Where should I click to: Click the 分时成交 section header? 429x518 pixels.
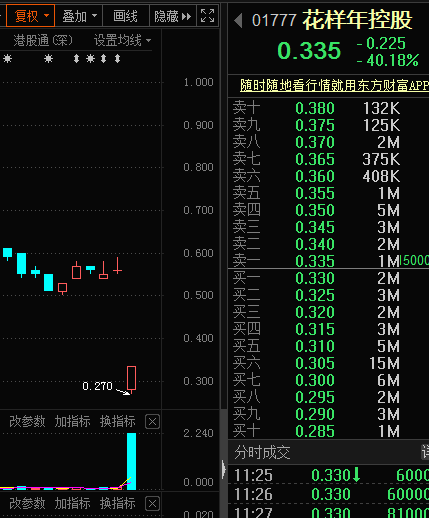pos(262,452)
